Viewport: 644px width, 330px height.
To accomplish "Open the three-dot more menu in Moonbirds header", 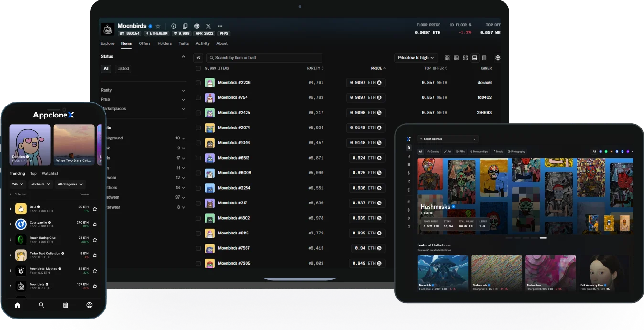I will click(220, 26).
